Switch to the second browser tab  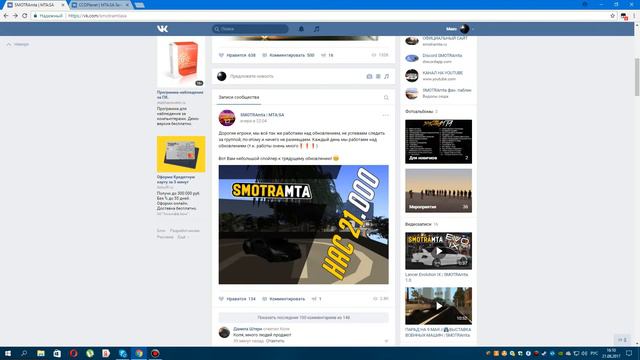(x=100, y=5)
